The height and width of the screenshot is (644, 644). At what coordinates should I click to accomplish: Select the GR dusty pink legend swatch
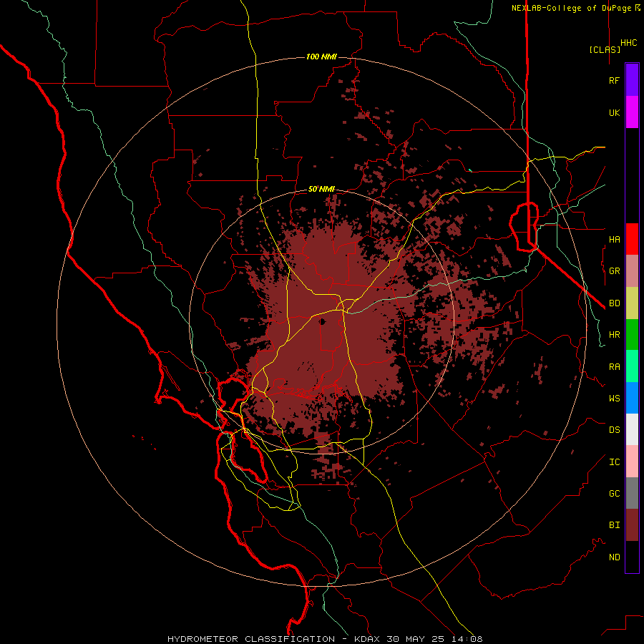click(632, 270)
